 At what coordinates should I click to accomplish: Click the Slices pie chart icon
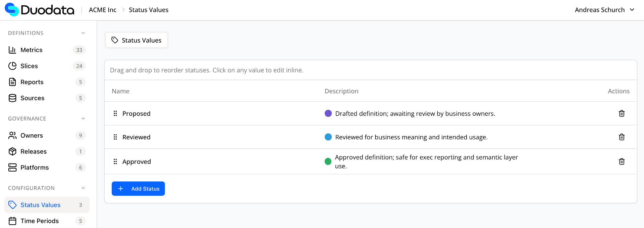12,66
